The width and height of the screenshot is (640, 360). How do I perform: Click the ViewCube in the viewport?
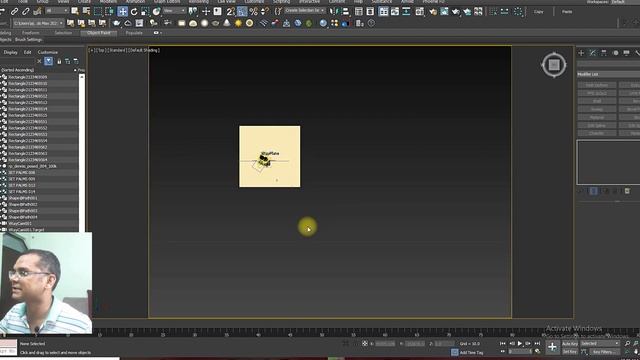[x=554, y=64]
